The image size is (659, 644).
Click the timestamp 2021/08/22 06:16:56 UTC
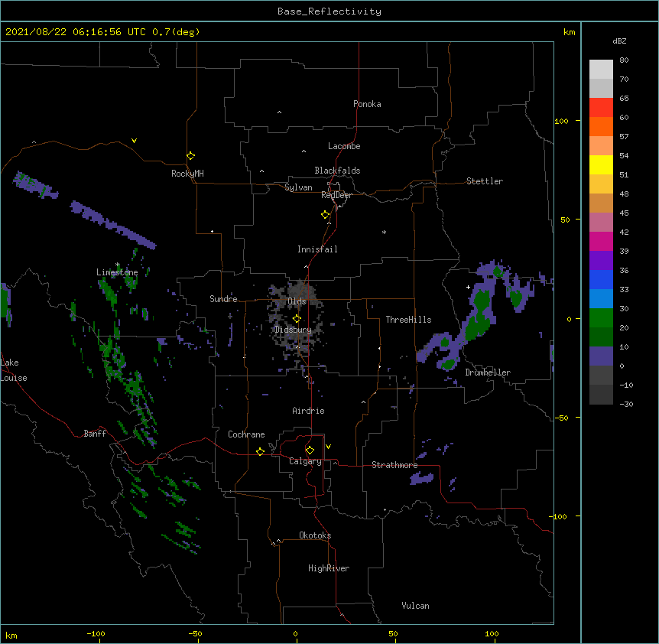tap(76, 32)
